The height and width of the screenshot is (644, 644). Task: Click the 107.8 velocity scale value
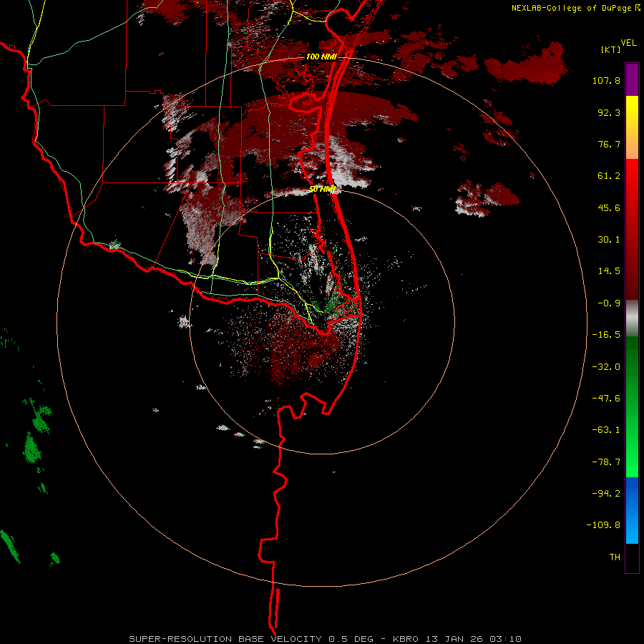pos(606,80)
